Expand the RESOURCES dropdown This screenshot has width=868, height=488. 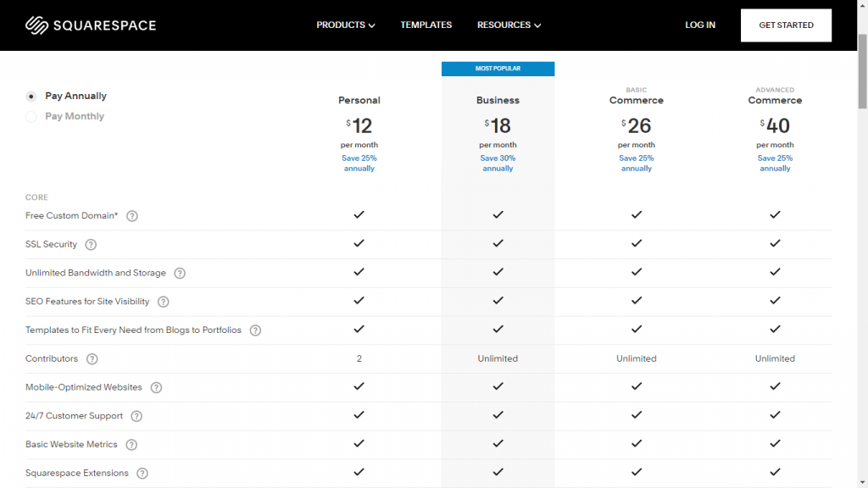pos(509,25)
